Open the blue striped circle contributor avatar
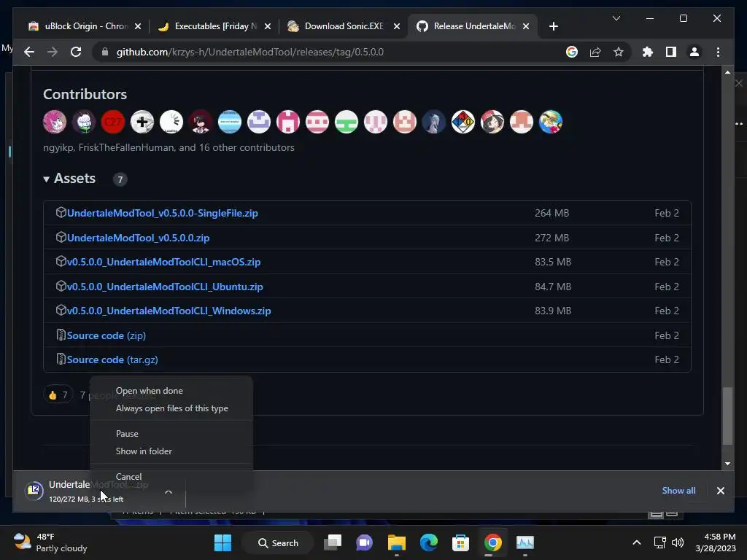The height and width of the screenshot is (560, 747). [230, 122]
